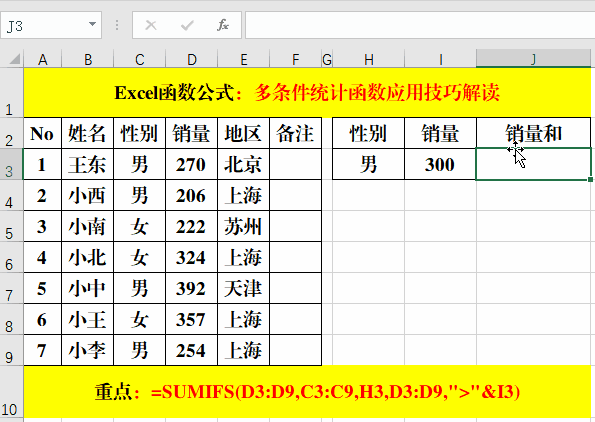Click the Select All corner triangle
The width and height of the screenshot is (595, 422).
point(14,59)
